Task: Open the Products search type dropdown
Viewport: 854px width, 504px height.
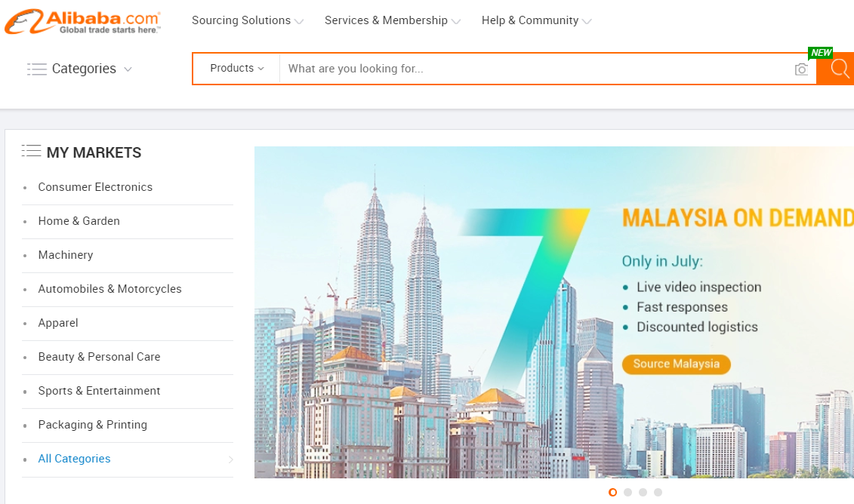Action: coord(237,68)
